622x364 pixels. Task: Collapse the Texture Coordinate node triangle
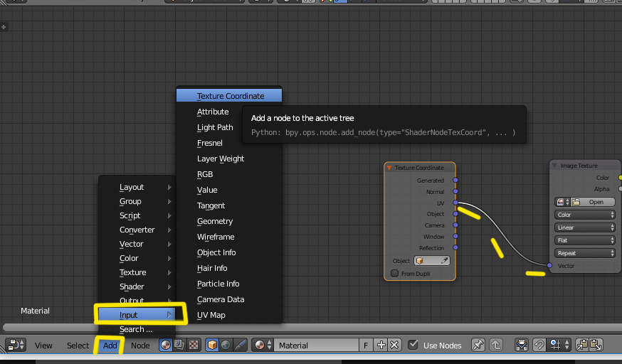coord(389,168)
